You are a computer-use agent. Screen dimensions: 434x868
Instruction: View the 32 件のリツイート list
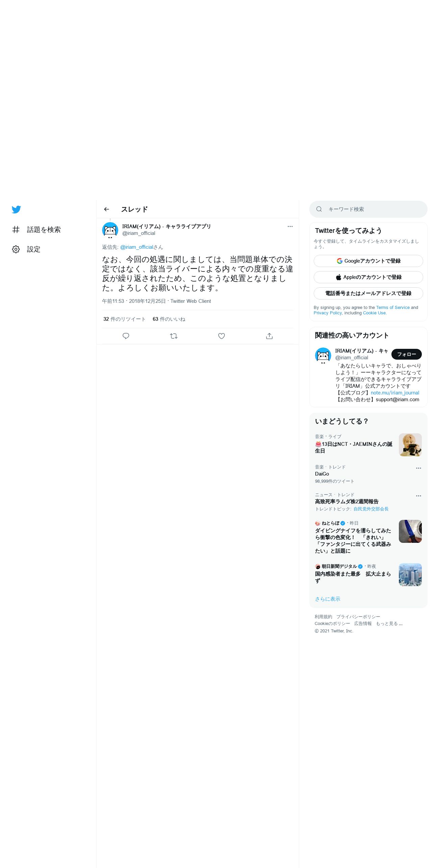click(x=124, y=319)
